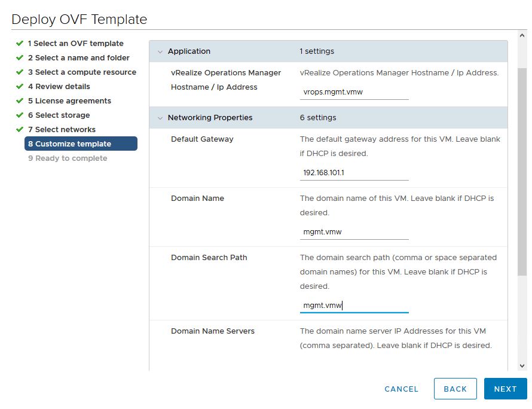Image resolution: width=532 pixels, height=409 pixels.
Task: Click the Default Gateway input field
Action: coord(354,173)
